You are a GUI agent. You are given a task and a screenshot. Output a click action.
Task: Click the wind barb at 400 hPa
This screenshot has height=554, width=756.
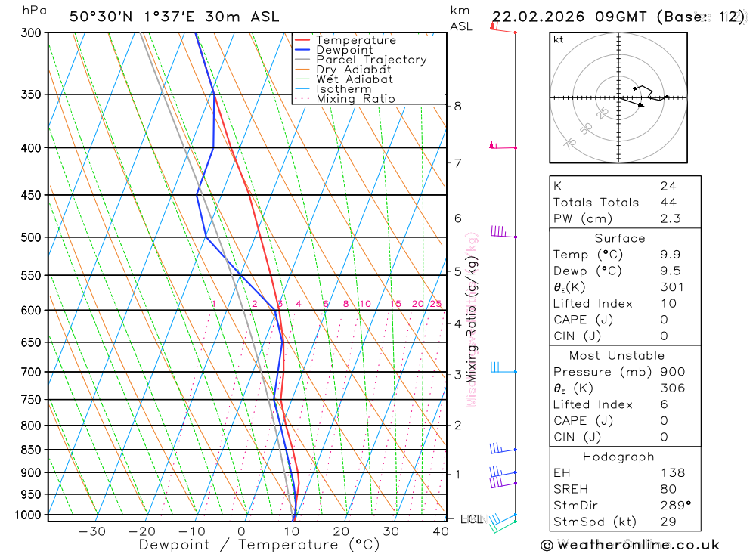tap(503, 144)
